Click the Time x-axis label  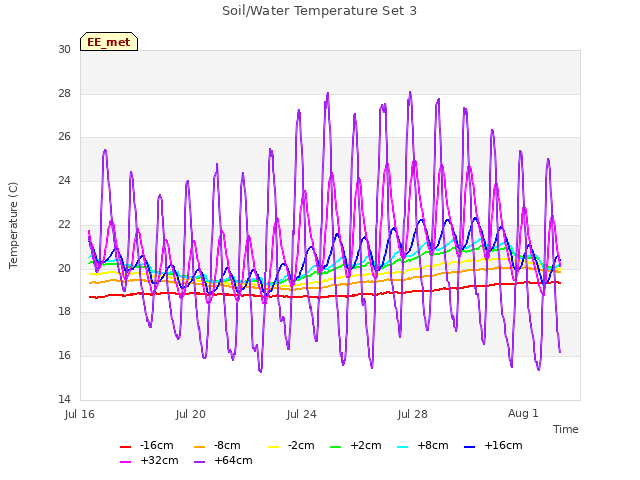(566, 429)
